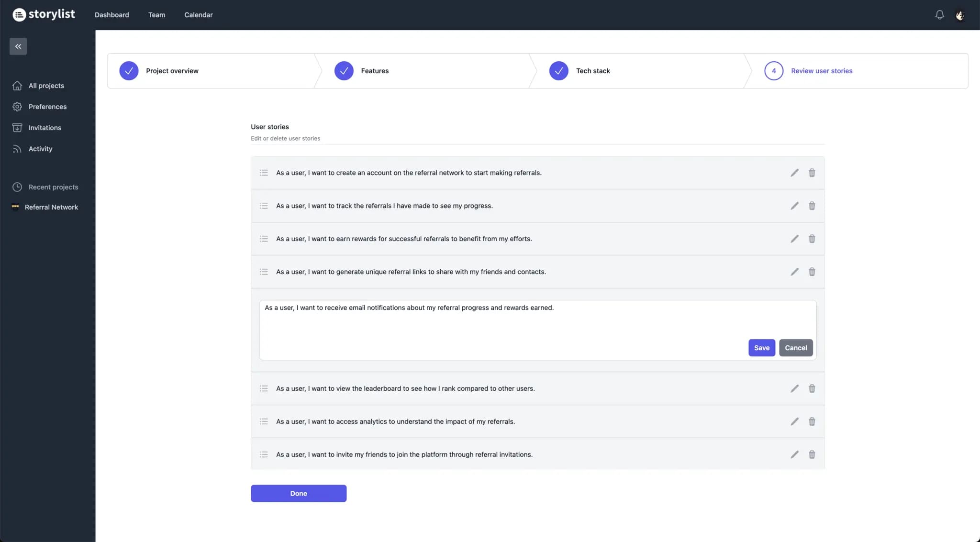Viewport: 980px width, 542px height.
Task: Delete the 'invite my friends' user story
Action: [812, 454]
